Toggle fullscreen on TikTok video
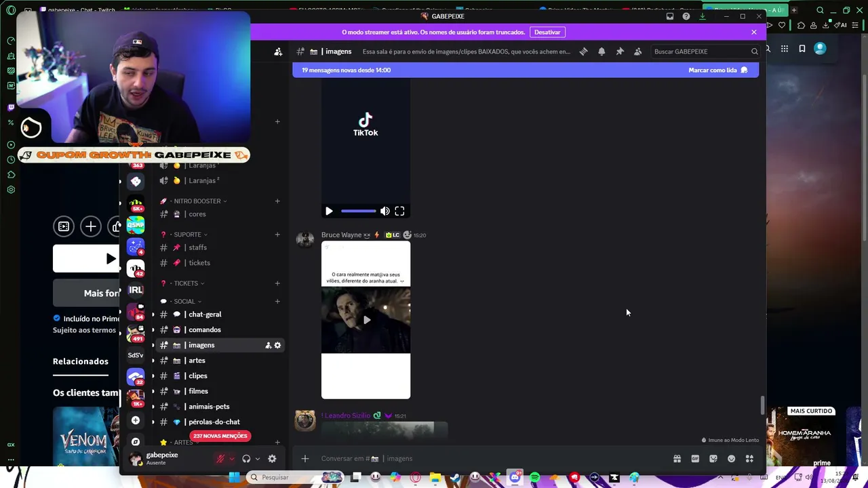868x488 pixels. [399, 211]
